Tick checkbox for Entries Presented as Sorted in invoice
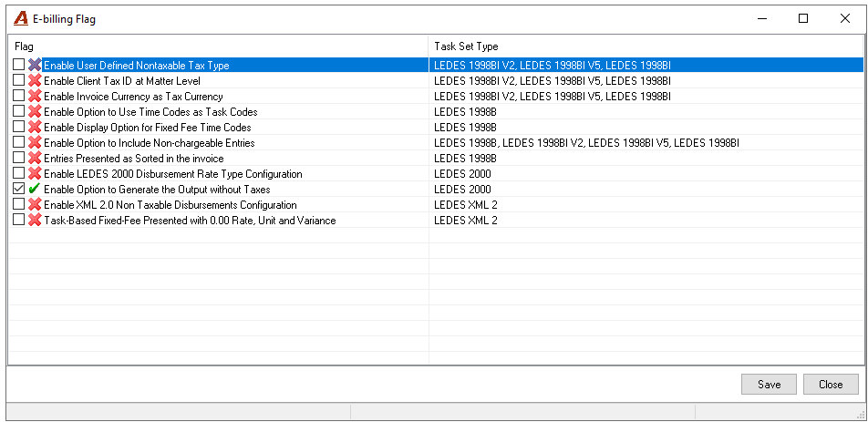 click(x=19, y=158)
